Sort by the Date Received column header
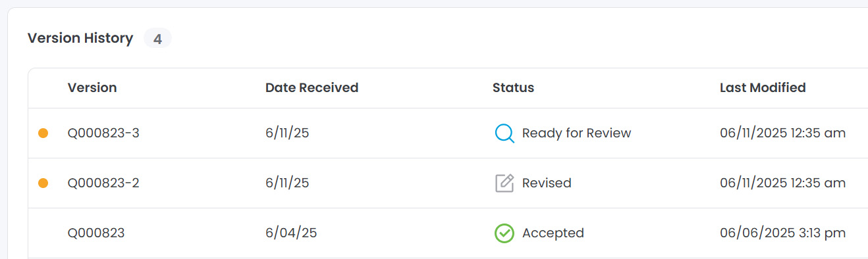Screen dimensions: 868x259 312,87
